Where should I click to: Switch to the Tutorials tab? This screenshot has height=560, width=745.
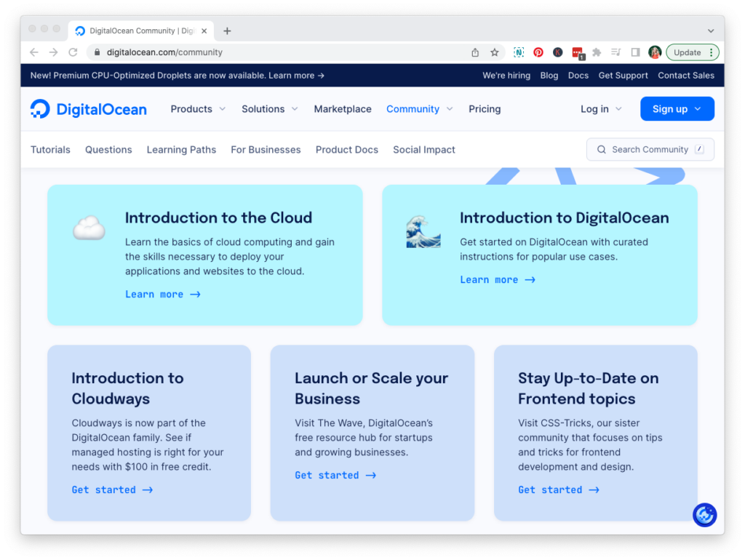(x=50, y=149)
